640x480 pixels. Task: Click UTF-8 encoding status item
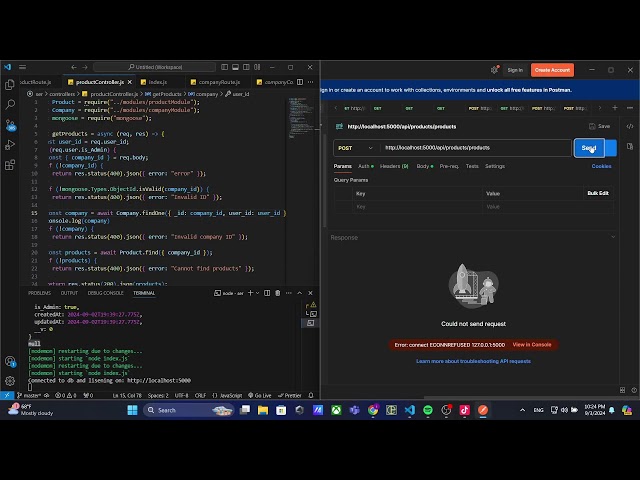pyautogui.click(x=182, y=395)
